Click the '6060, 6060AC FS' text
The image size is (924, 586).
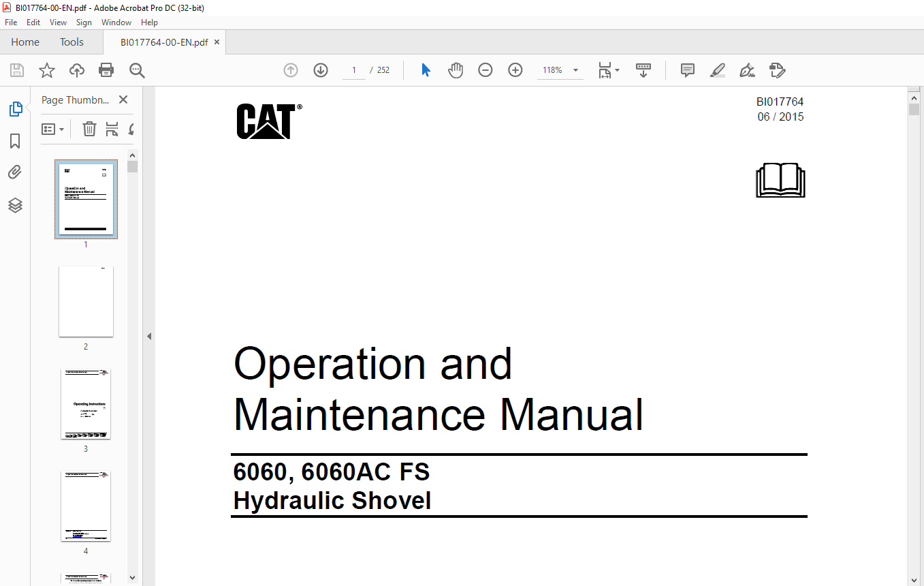click(x=332, y=472)
